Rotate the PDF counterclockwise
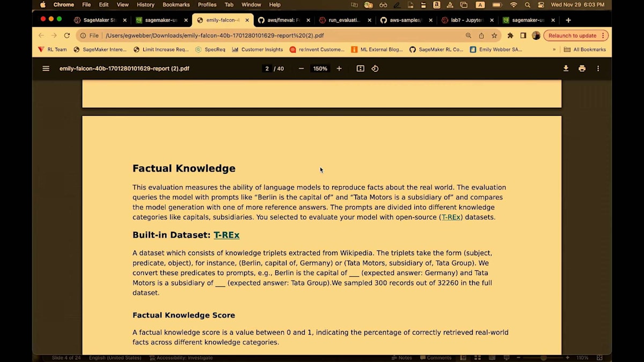This screenshot has height=362, width=644. pos(375,69)
